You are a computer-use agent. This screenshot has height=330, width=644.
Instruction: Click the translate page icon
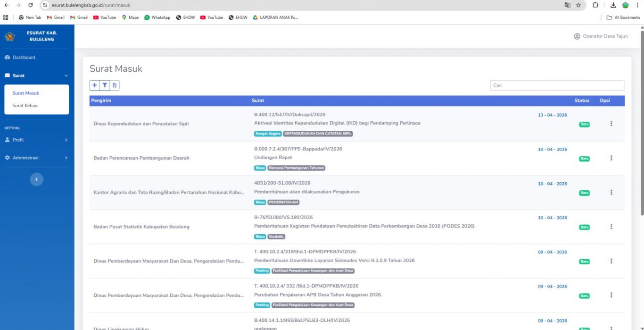(x=567, y=5)
